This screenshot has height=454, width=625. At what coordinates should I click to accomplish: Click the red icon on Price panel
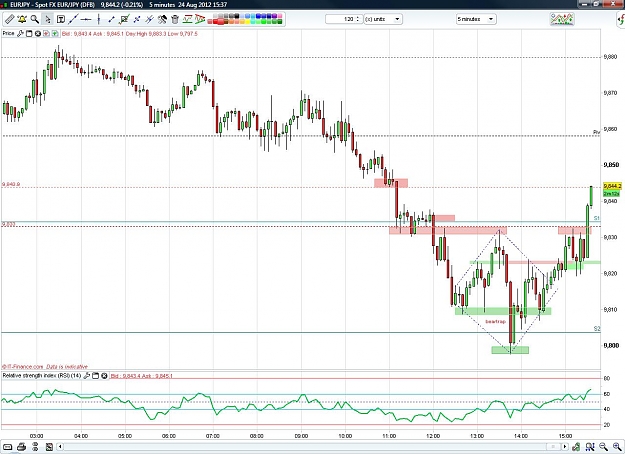tap(46, 33)
